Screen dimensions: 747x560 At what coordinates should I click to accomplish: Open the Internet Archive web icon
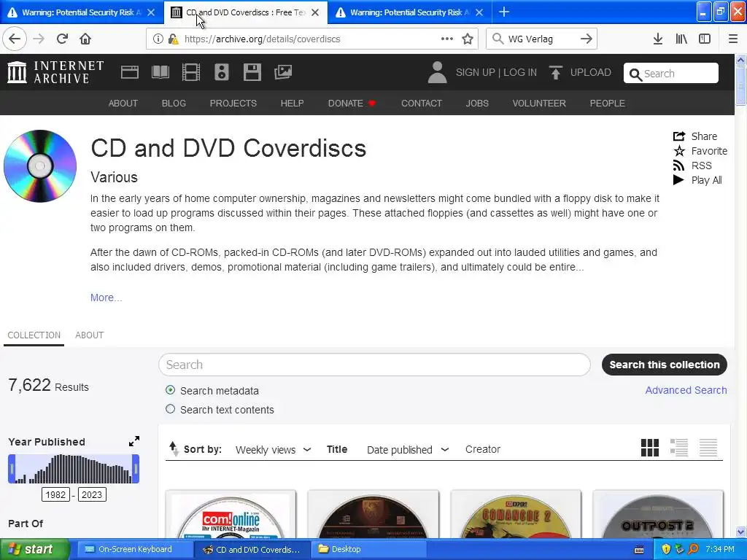(x=130, y=72)
